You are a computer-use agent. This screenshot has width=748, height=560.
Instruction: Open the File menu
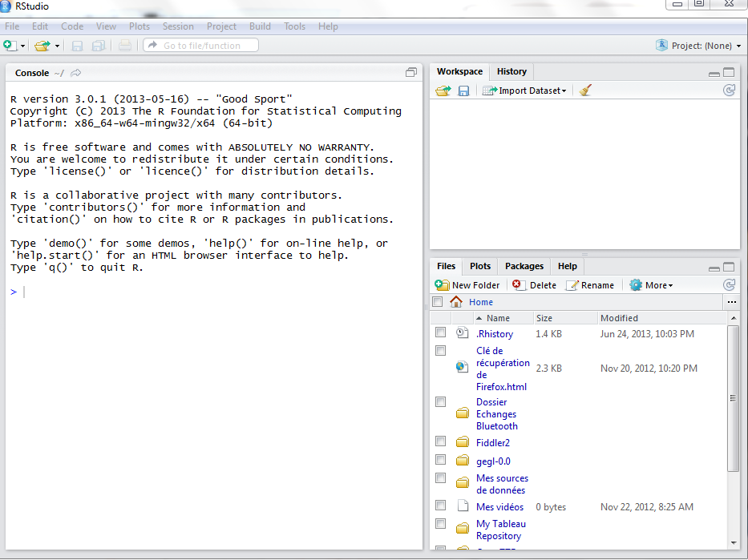coord(12,26)
